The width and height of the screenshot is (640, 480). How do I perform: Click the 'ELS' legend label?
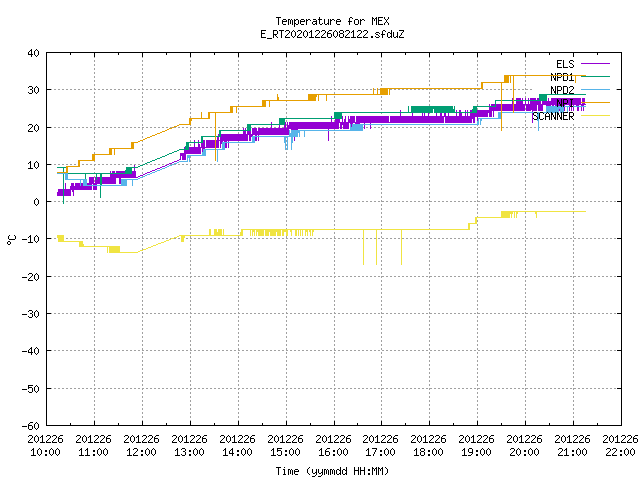[x=565, y=64]
